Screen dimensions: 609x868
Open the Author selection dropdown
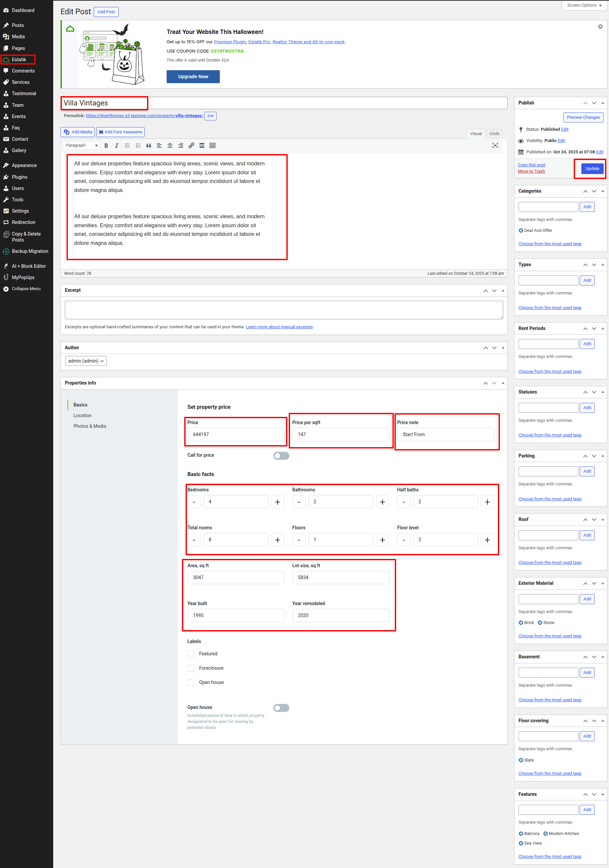86,361
